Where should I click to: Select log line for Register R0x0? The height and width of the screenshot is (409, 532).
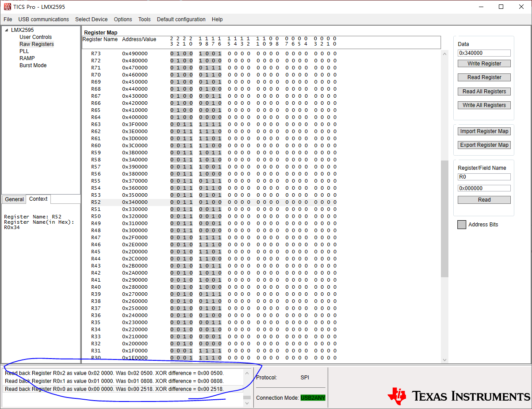point(123,389)
